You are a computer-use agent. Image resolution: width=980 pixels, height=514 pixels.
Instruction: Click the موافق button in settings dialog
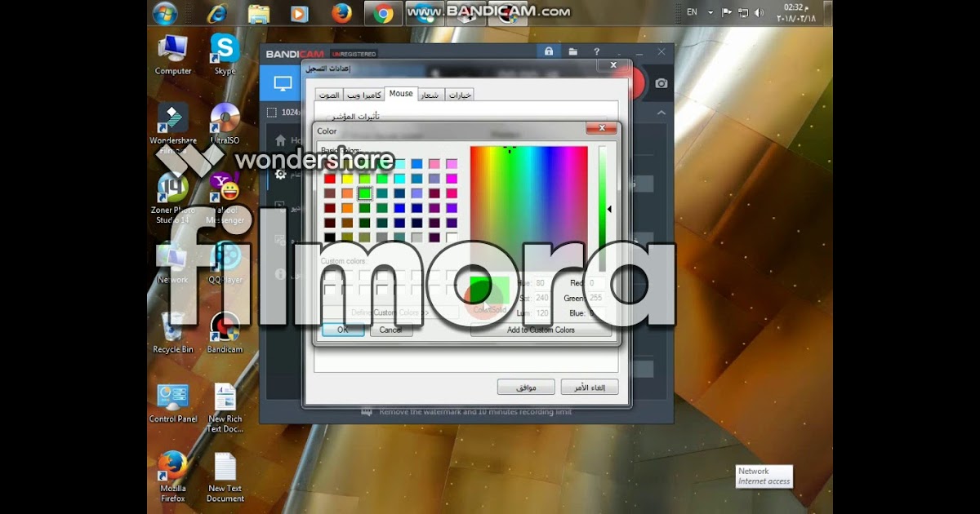(x=526, y=387)
